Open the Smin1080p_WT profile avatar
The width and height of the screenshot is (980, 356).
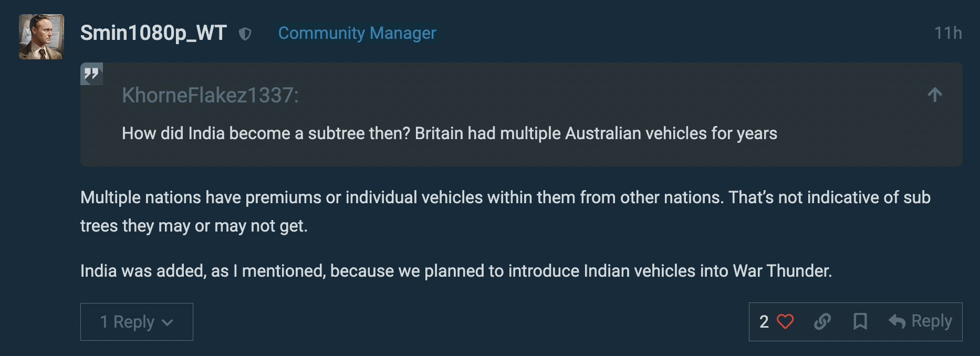[x=41, y=37]
